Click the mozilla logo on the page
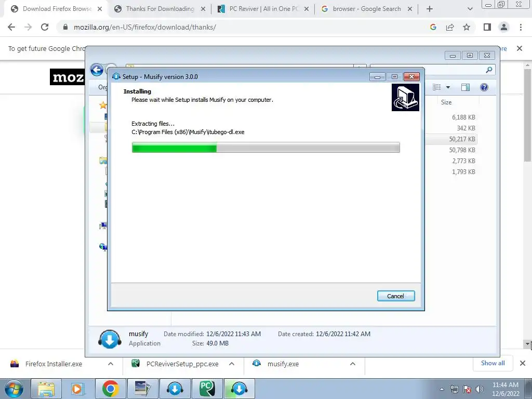Viewport: 532px width, 399px height. [67, 77]
